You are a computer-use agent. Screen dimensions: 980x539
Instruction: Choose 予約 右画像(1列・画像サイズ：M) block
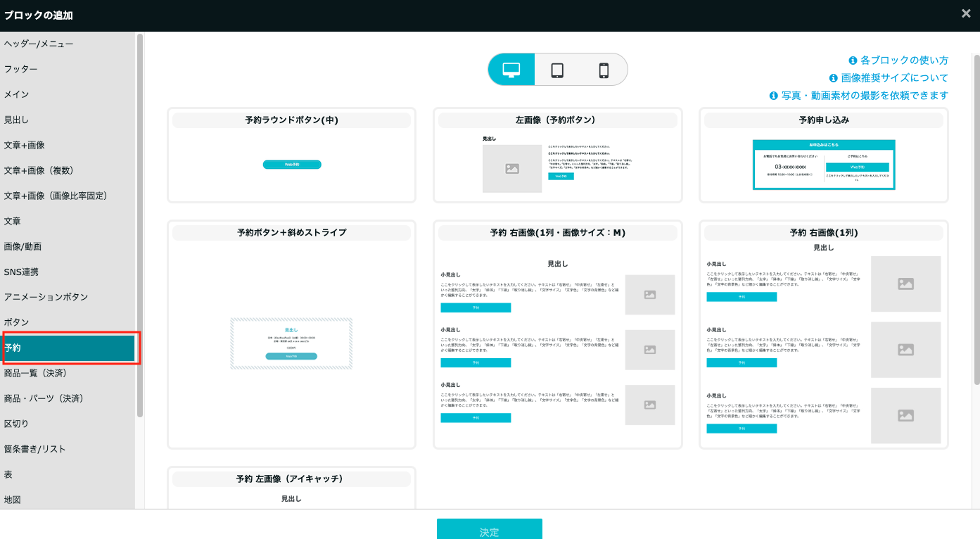point(558,334)
